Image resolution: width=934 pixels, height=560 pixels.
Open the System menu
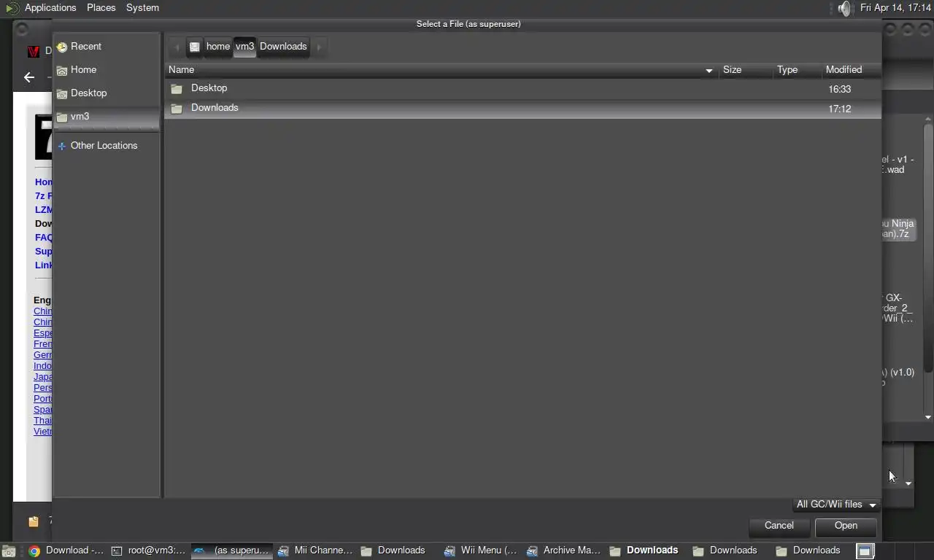[x=142, y=7]
